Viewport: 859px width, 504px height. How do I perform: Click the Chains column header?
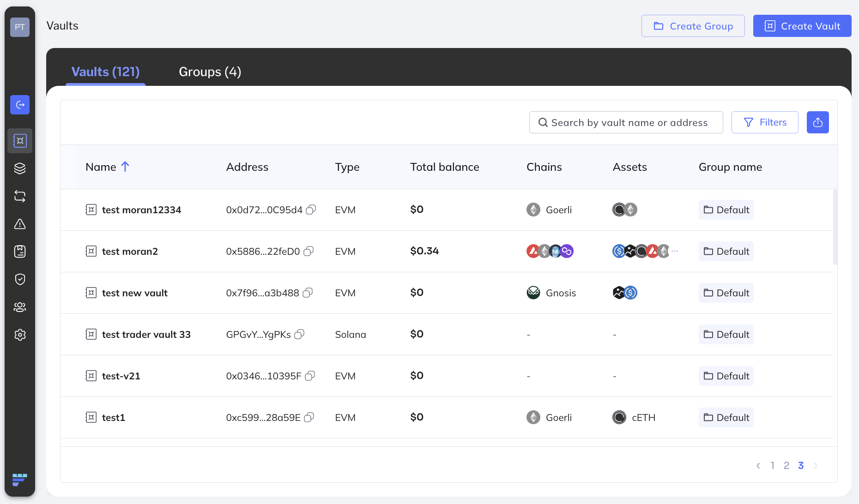[x=544, y=167]
